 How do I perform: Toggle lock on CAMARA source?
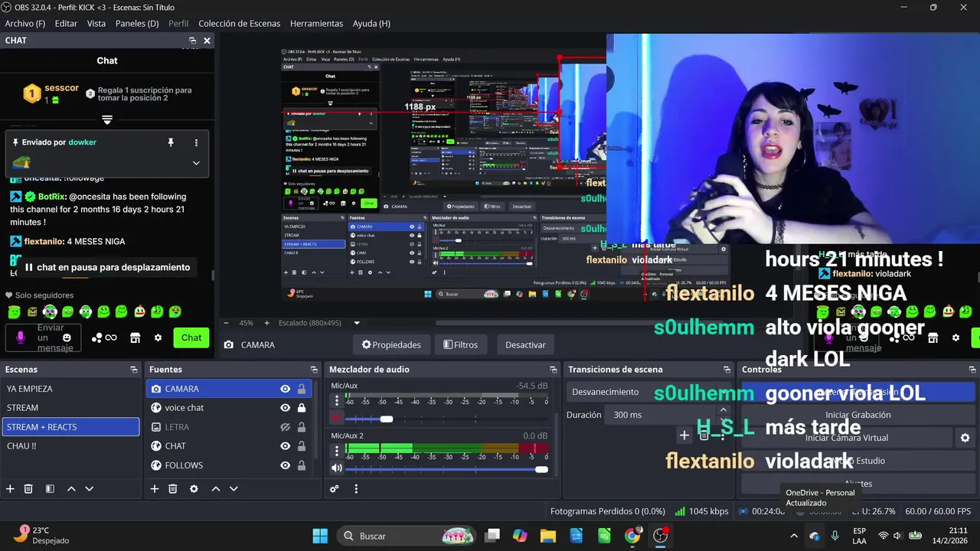[302, 389]
